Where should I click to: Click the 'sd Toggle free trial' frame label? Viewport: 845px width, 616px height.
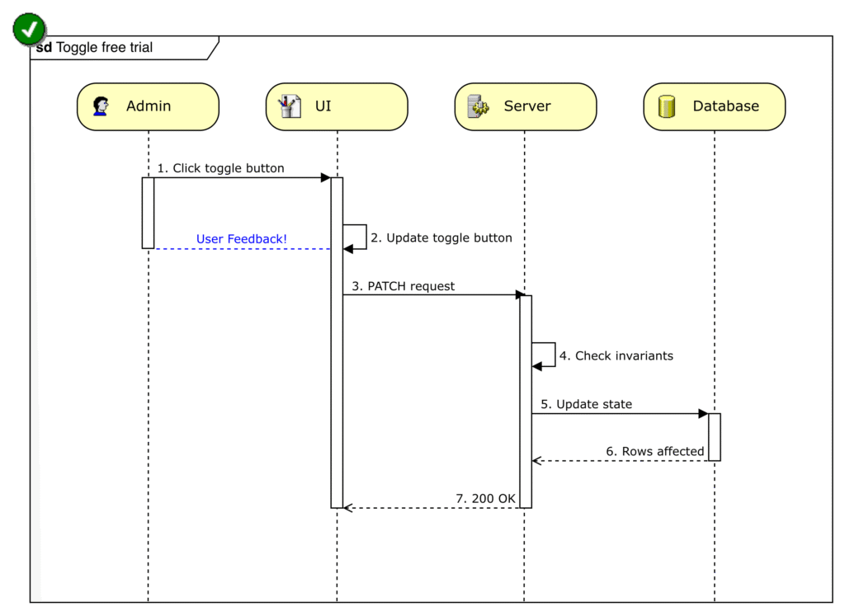pyautogui.click(x=95, y=48)
